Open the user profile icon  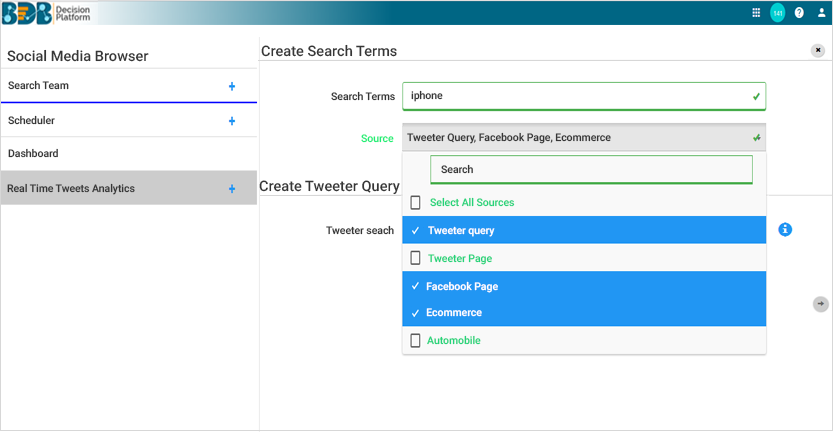(822, 13)
